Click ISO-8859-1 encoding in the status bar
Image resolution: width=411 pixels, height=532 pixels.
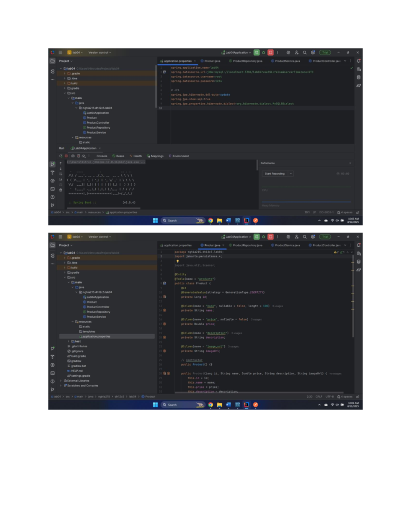coord(326,212)
